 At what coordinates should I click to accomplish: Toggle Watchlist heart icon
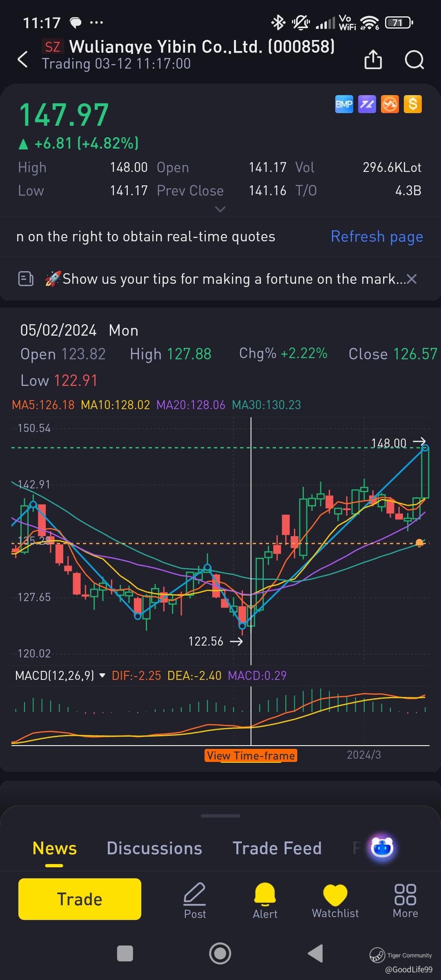[335, 901]
